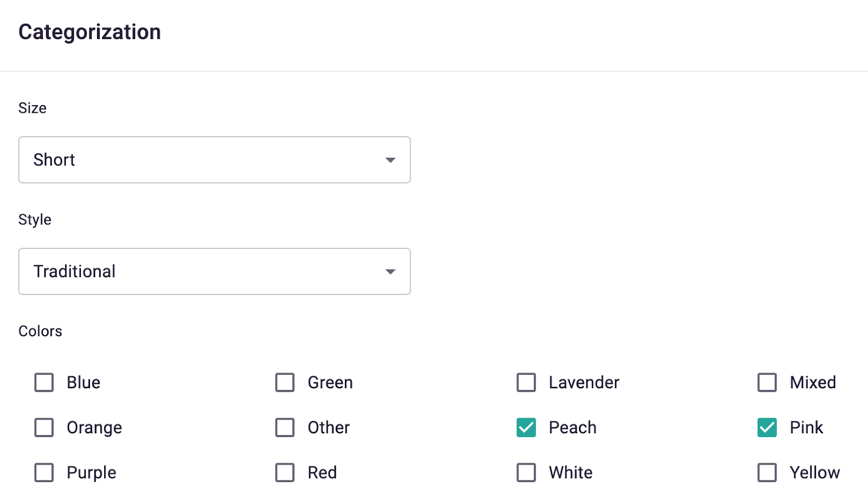Expand the Style dropdown showing Traditional
The width and height of the screenshot is (868, 487).
point(214,272)
